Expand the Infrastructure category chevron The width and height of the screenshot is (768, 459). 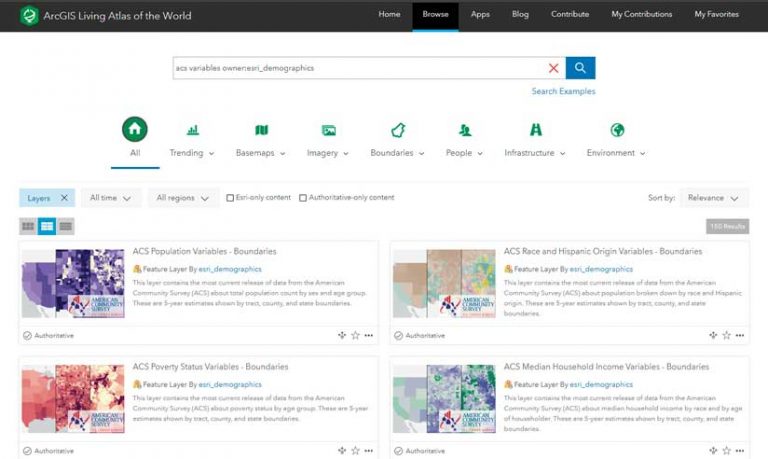[563, 153]
